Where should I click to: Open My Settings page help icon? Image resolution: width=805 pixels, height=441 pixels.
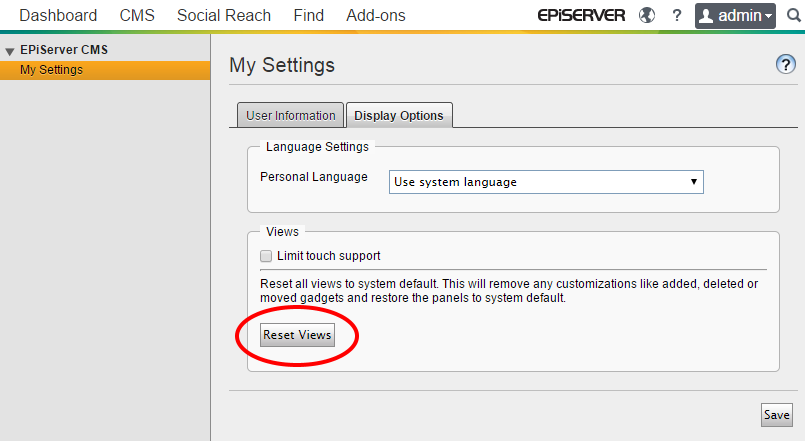pyautogui.click(x=785, y=65)
